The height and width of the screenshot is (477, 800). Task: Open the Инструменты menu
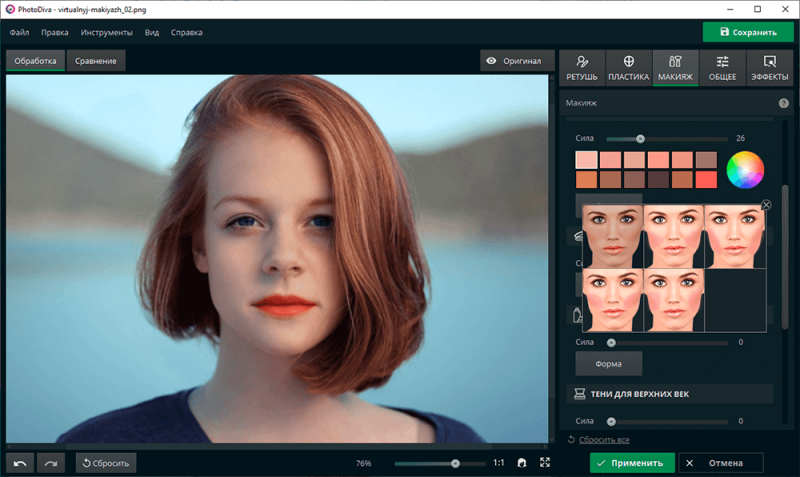[x=107, y=32]
